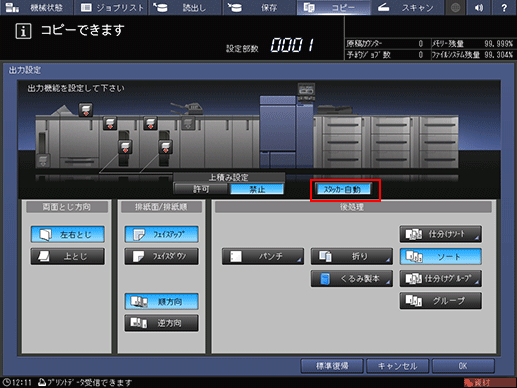Viewport: 517px width, 388px height.
Task: Open the 仕分けソート offset sort settings
Action: [x=441, y=234]
